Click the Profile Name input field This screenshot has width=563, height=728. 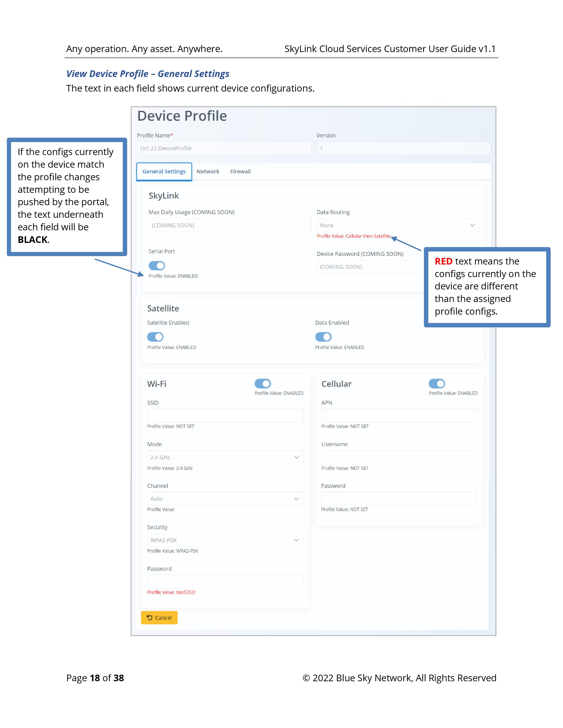(224, 148)
